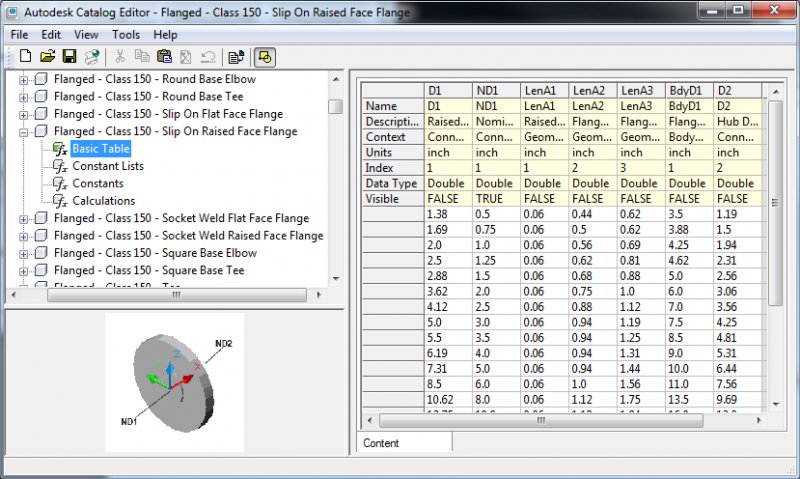Select the Constant Lists tree item

click(108, 166)
